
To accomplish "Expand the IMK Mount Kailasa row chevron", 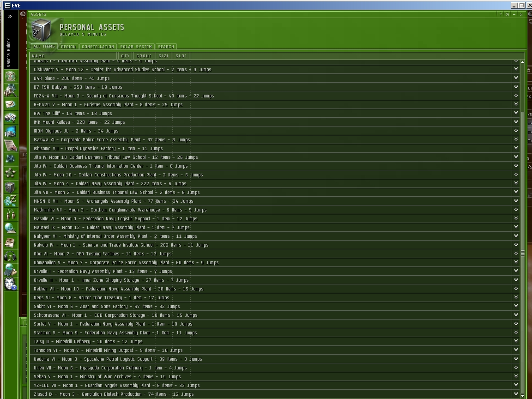I will (x=516, y=122).
